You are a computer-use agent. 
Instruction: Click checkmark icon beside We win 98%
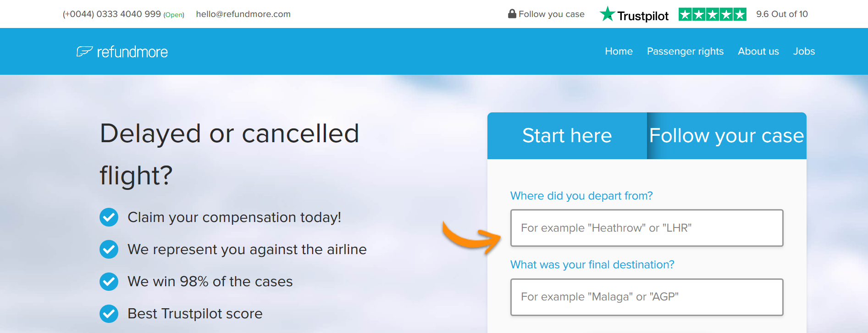(x=109, y=281)
